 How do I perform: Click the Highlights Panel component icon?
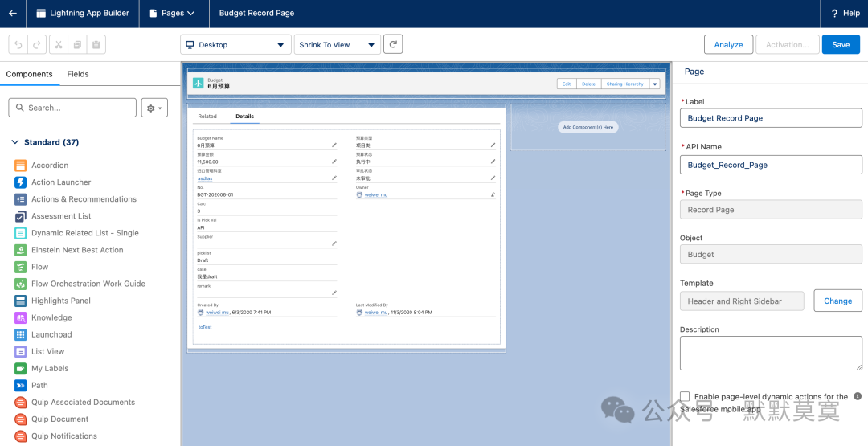point(21,301)
